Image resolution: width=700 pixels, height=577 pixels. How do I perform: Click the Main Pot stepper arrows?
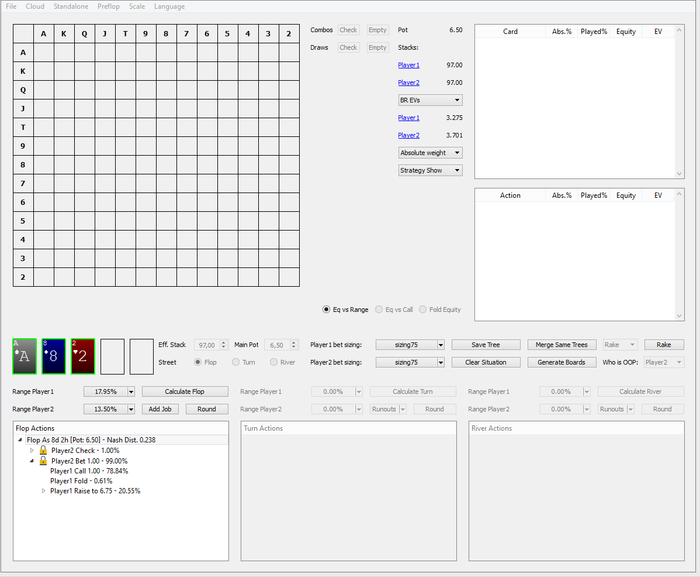[x=294, y=345]
